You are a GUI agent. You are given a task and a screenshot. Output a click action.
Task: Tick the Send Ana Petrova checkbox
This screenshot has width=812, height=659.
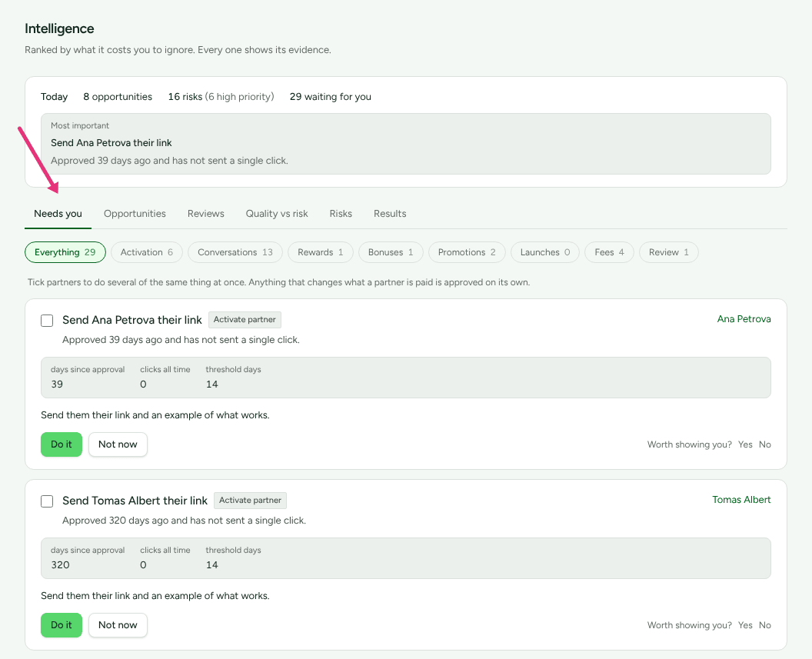(47, 321)
